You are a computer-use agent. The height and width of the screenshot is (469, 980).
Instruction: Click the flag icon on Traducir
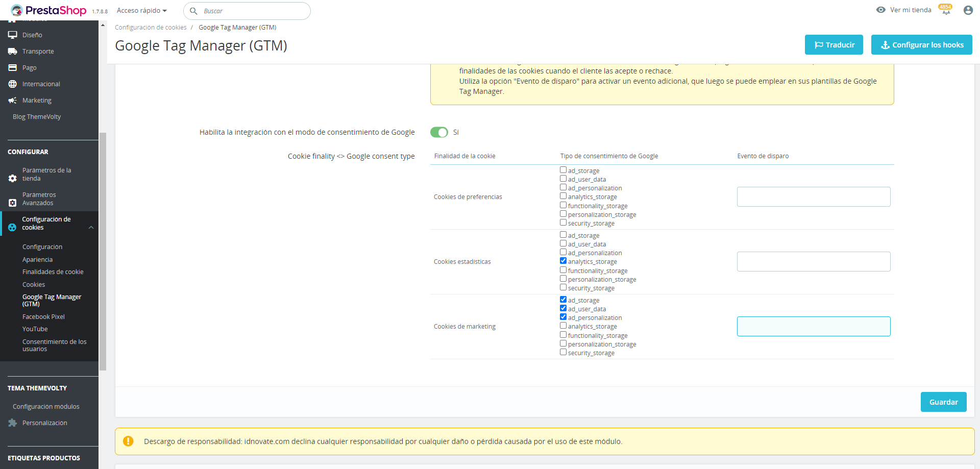819,45
